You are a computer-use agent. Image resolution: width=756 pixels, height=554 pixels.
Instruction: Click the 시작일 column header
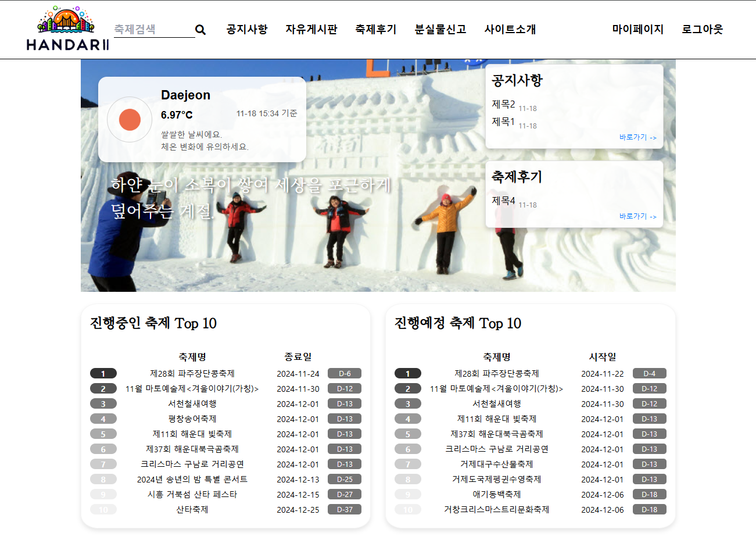(603, 357)
